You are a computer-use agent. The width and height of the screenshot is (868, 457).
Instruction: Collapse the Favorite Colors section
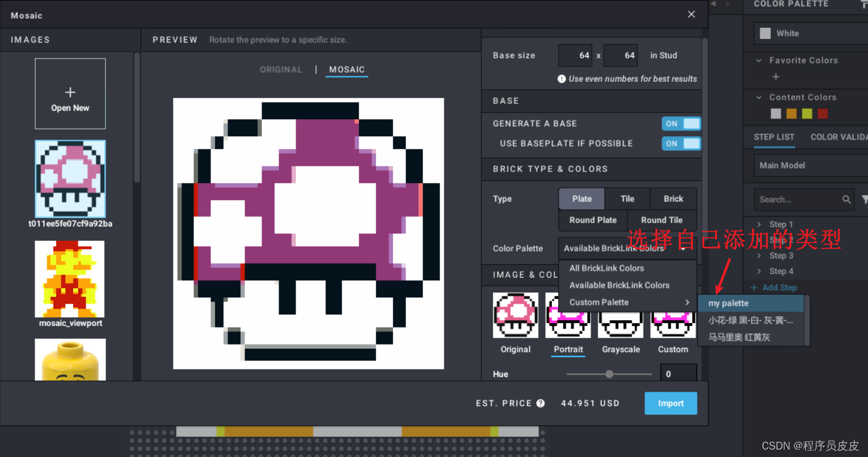tap(759, 60)
